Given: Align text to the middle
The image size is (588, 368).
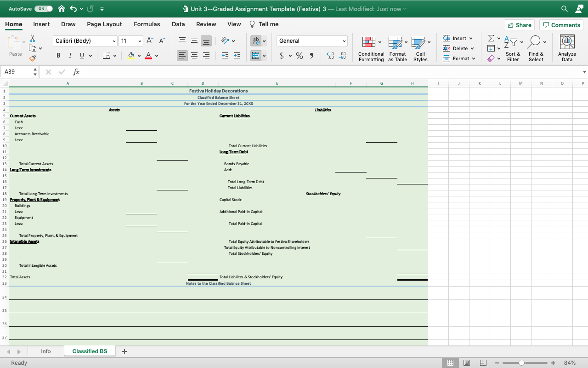Looking at the screenshot, I should pos(194,41).
